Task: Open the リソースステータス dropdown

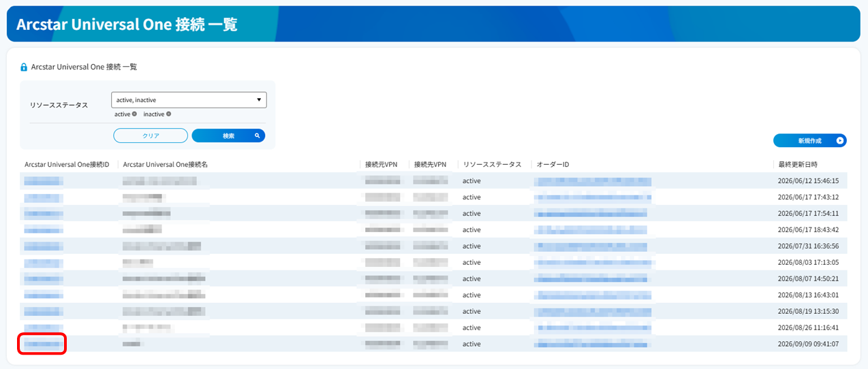Action: [x=189, y=100]
